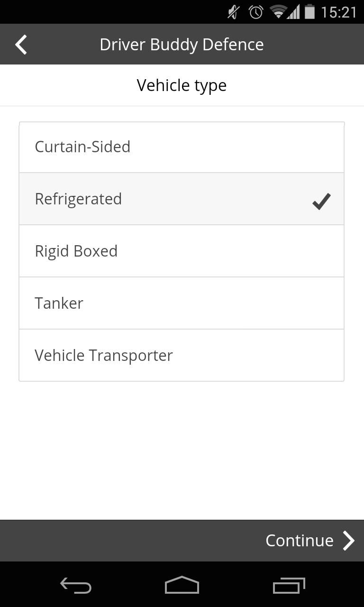
Task: Tap the Vehicle type heading
Action: (182, 85)
